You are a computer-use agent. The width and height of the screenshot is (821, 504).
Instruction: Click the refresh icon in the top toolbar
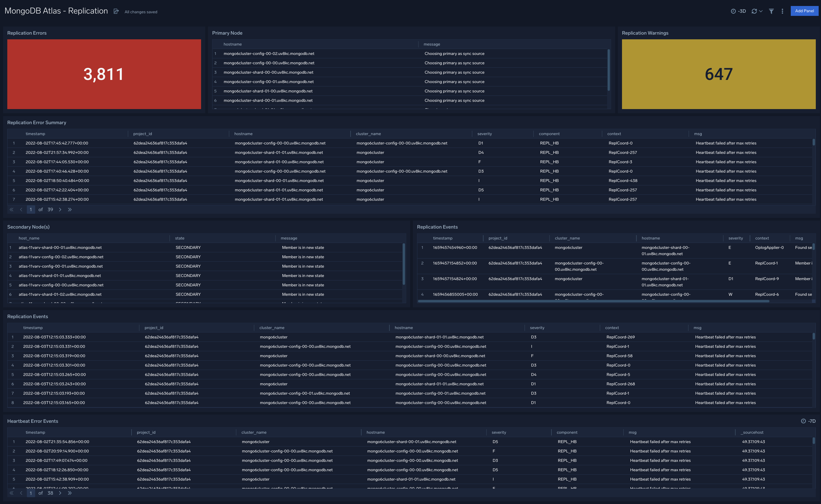coord(754,11)
